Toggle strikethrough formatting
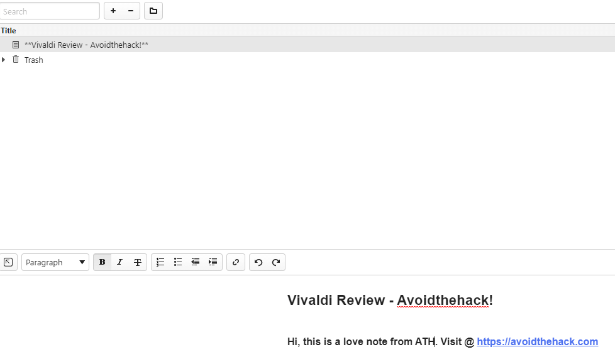 point(137,262)
